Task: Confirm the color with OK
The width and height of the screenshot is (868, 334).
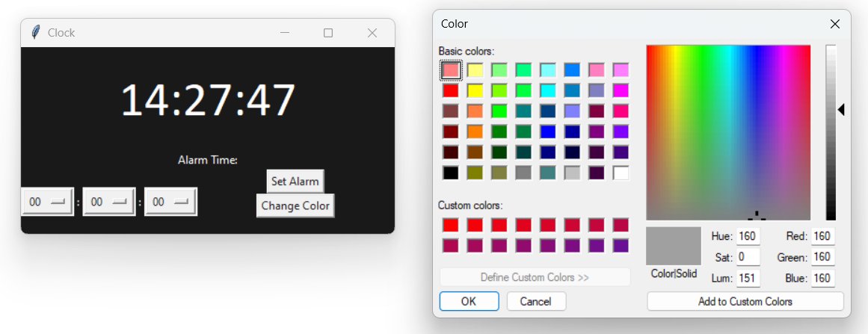Action: 469,301
